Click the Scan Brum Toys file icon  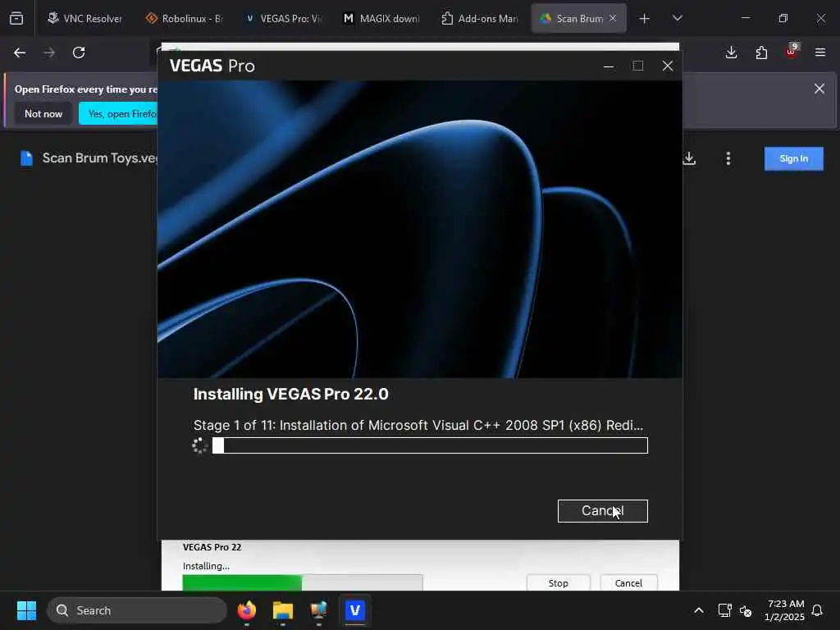click(x=27, y=158)
